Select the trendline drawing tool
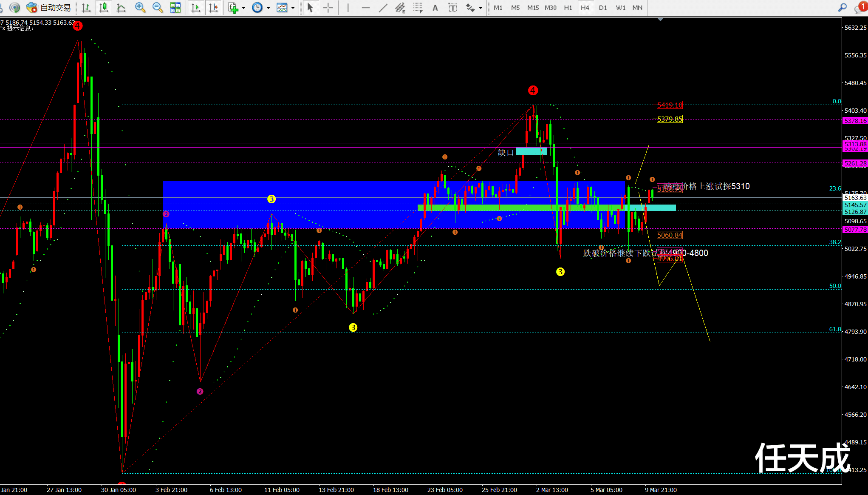868x495 pixels. (x=383, y=8)
